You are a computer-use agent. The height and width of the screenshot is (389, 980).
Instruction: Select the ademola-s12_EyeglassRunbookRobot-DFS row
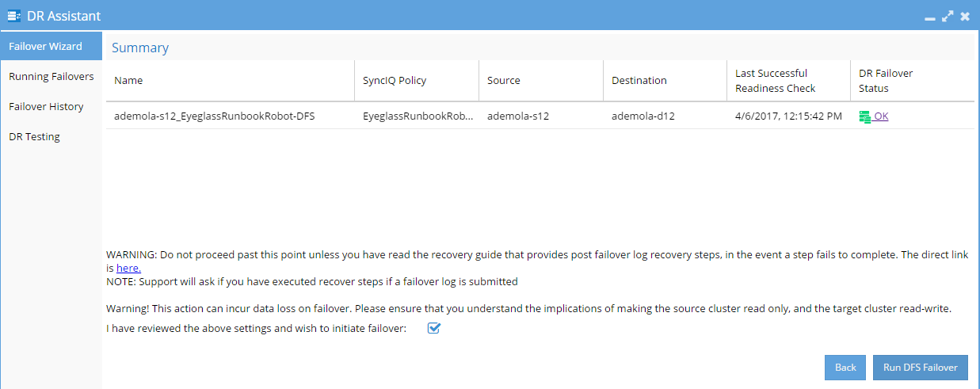[x=540, y=116]
